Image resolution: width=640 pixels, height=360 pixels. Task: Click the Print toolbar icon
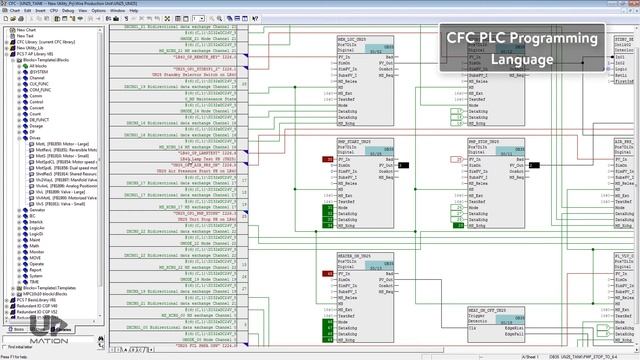(21, 19)
